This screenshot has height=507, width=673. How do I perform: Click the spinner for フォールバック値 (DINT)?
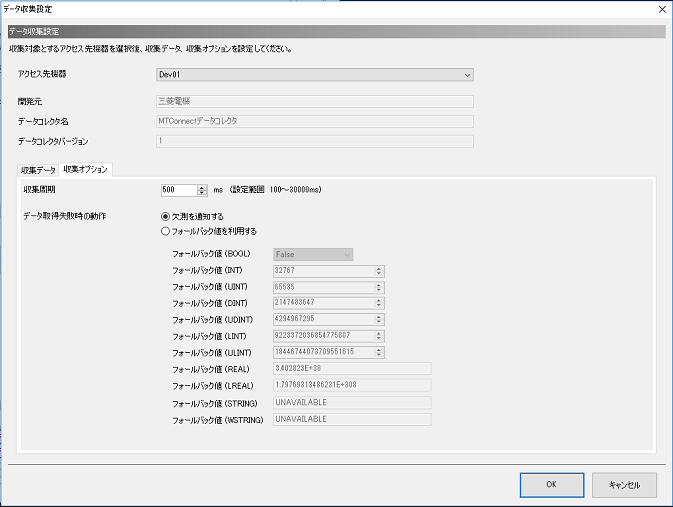point(379,303)
